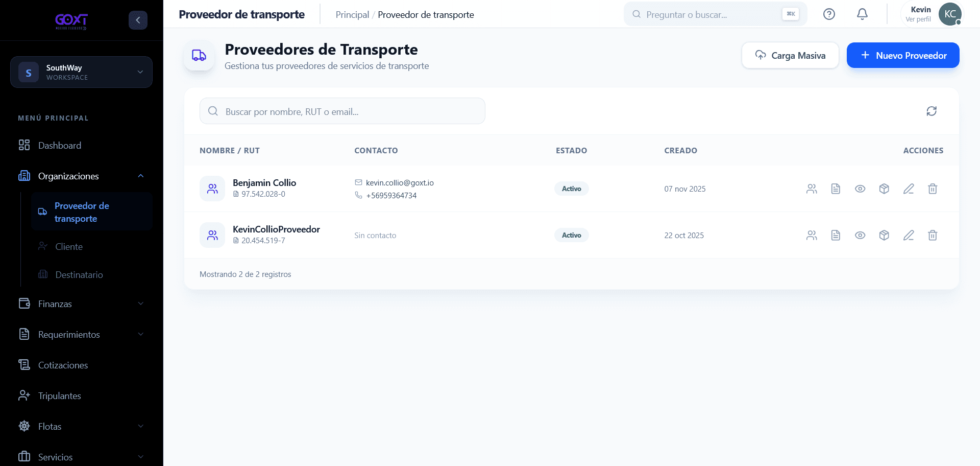Open package icon for KevinCollioProveedor
Screen dimensions: 980x466
coord(884,236)
